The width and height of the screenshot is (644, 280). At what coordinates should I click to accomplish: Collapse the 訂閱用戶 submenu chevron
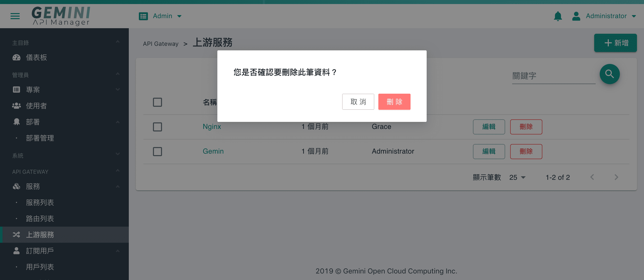pos(117,251)
